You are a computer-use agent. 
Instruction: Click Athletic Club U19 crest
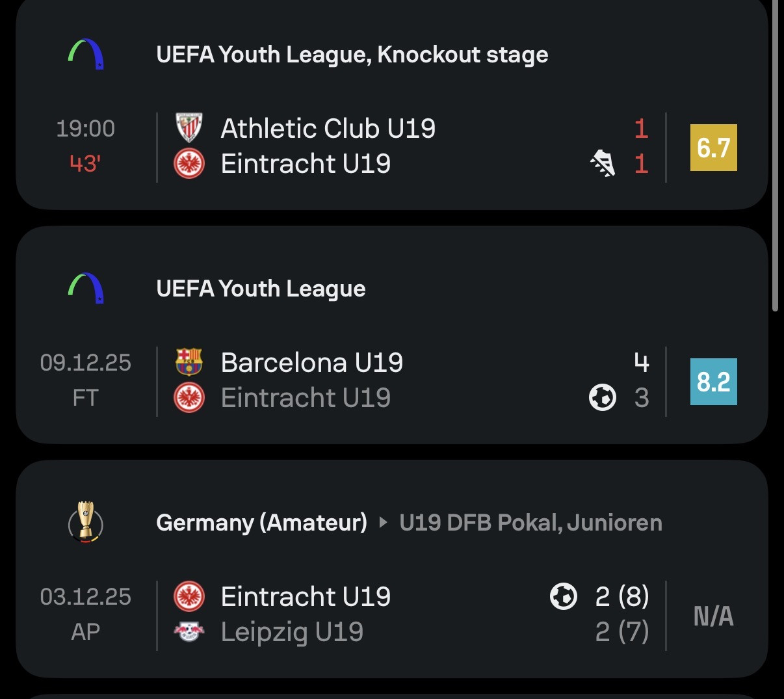pyautogui.click(x=189, y=128)
